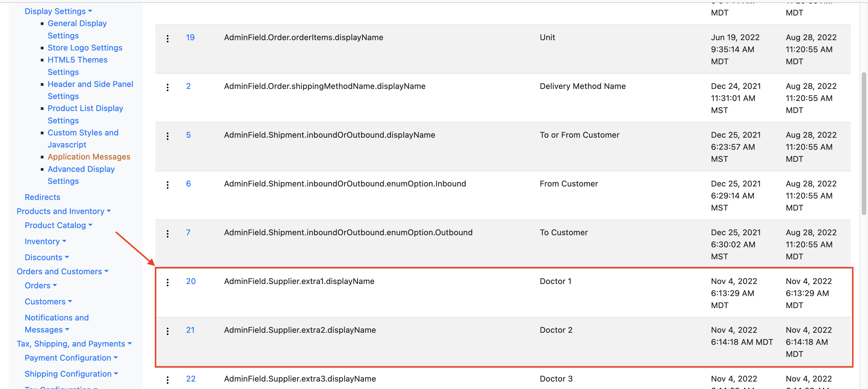Collapse the Display Settings menu
868x389 pixels.
(x=58, y=11)
